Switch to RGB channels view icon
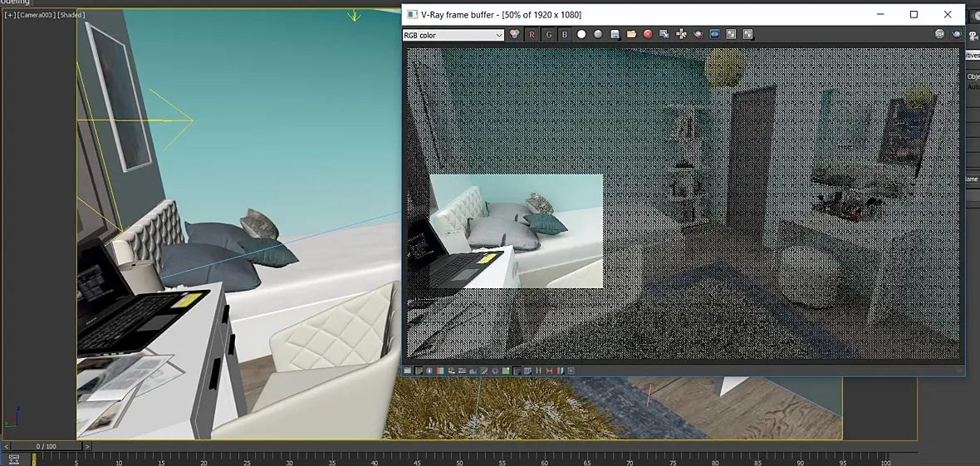Image resolution: width=980 pixels, height=466 pixels. [x=515, y=35]
